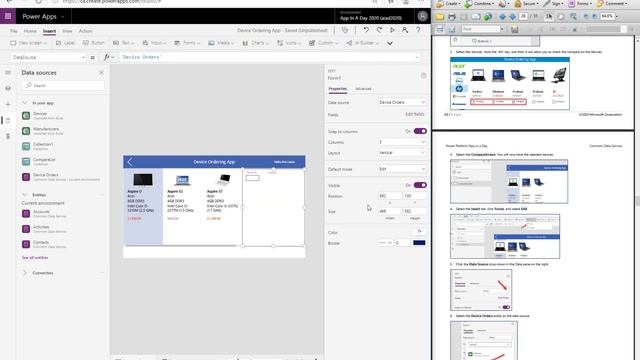The height and width of the screenshot is (360, 640).
Task: Click the hand pan tool in PDF viewer
Action: (x=561, y=17)
